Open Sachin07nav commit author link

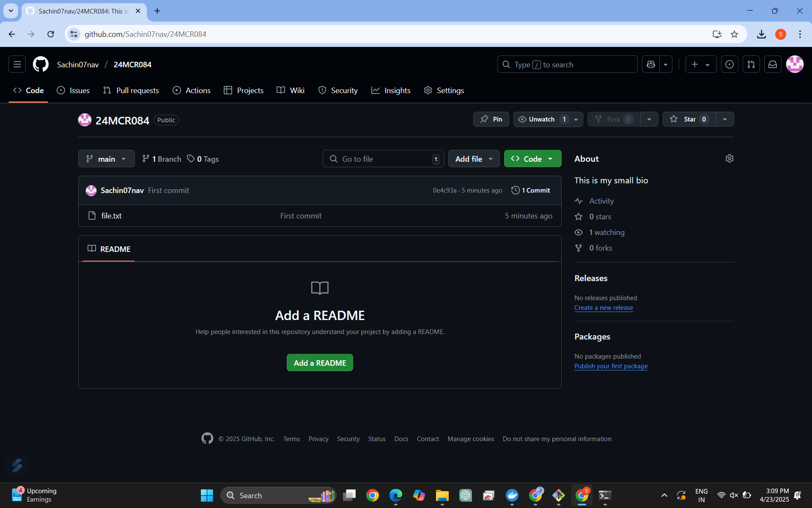tap(122, 190)
